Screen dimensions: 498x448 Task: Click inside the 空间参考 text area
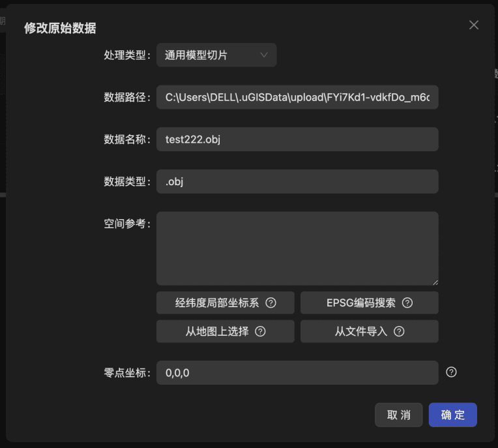[x=297, y=248]
